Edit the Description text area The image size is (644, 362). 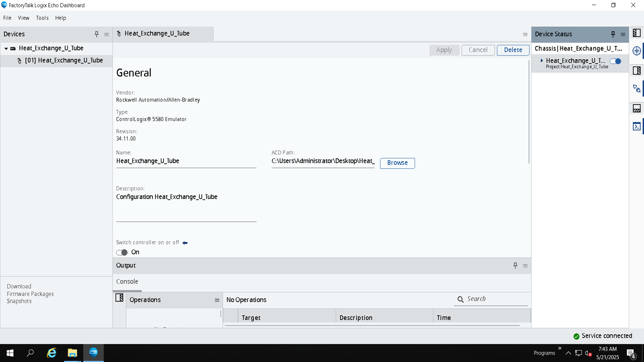pos(186,206)
